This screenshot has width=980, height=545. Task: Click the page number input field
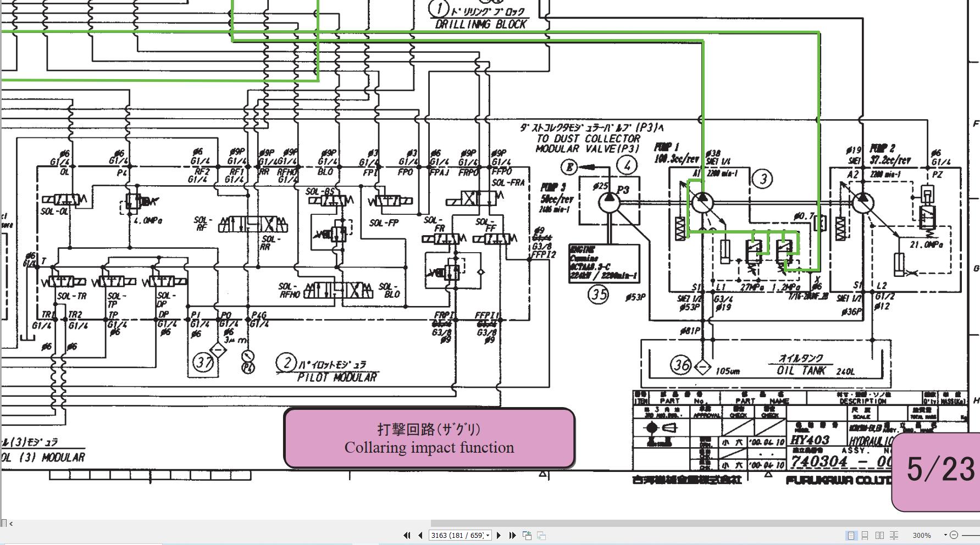click(456, 535)
